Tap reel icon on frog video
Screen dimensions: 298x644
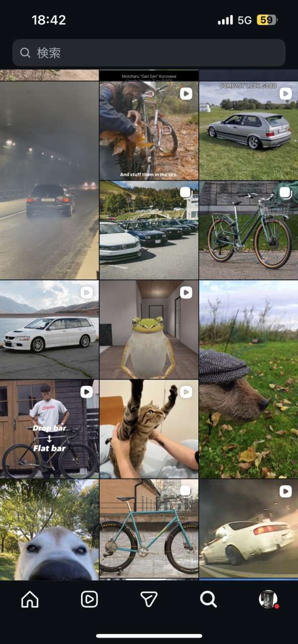tap(186, 292)
